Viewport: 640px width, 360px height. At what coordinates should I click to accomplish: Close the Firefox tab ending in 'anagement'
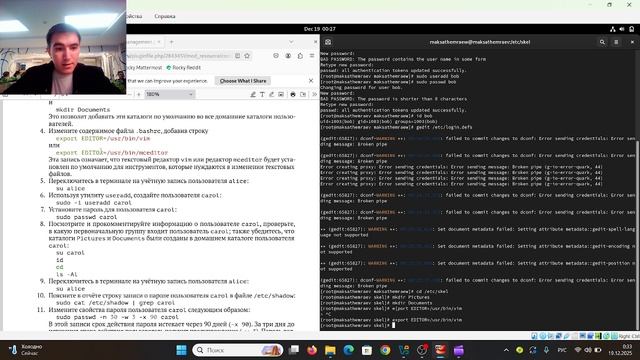[159, 42]
